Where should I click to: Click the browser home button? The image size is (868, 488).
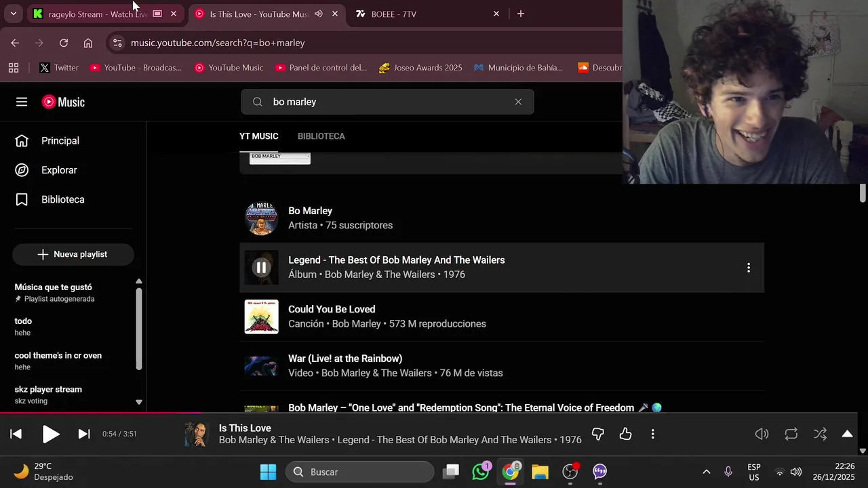point(88,43)
